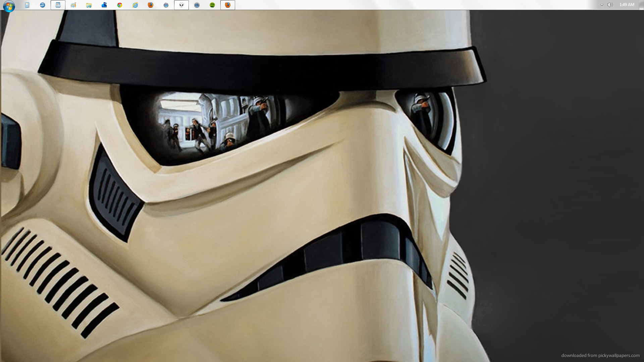Switch to the running Firefox window
Image resolution: width=644 pixels, height=362 pixels.
pyautogui.click(x=228, y=5)
